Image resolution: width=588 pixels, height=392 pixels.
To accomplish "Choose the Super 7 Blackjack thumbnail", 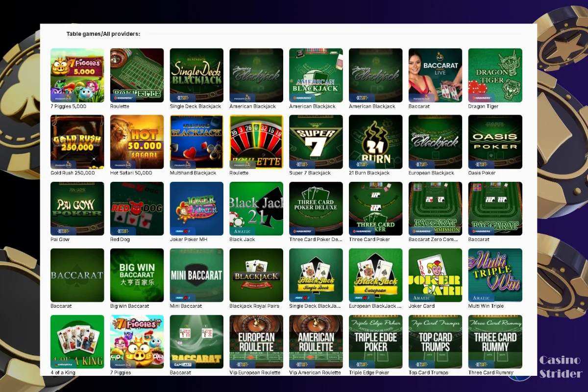I will click(316, 142).
